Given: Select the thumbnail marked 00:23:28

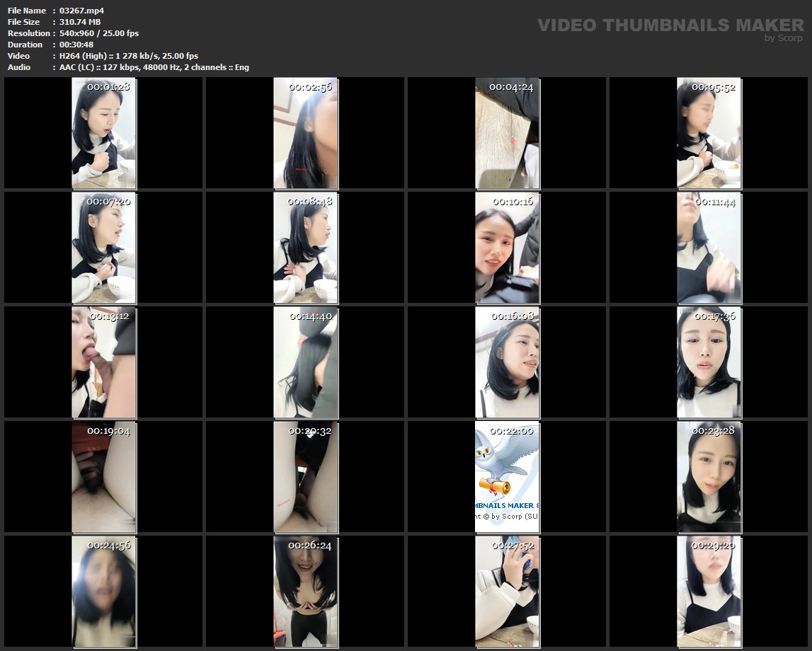Looking at the screenshot, I should click(709, 477).
